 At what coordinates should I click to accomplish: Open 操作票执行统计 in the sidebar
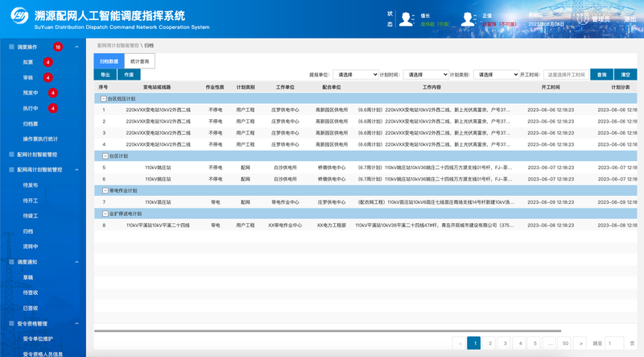tap(40, 139)
